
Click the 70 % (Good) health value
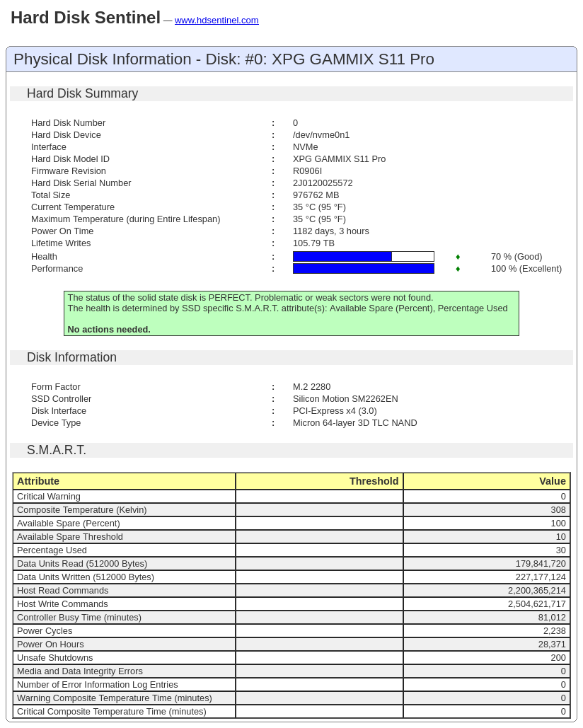516,256
